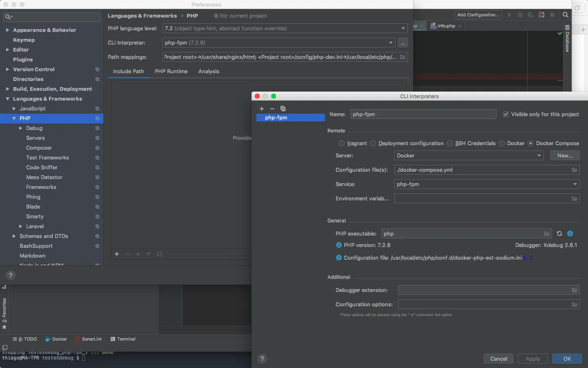This screenshot has height=368, width=588.
Task: Focus the Preferences search field
Action: 51,17
